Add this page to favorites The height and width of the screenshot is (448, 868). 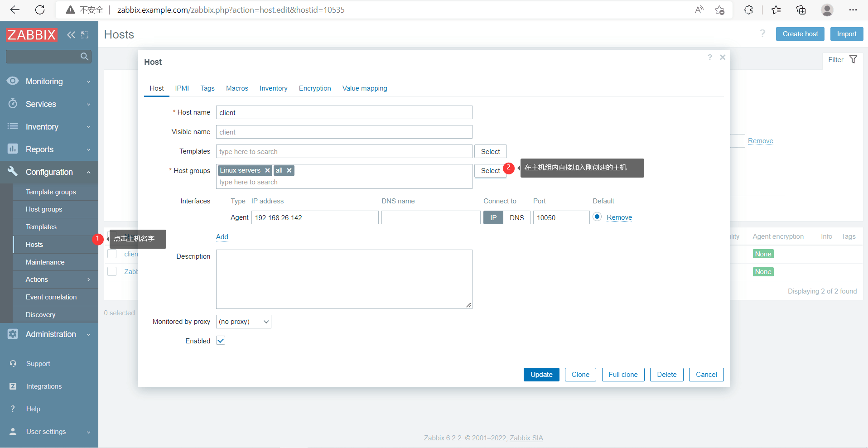pyautogui.click(x=719, y=10)
